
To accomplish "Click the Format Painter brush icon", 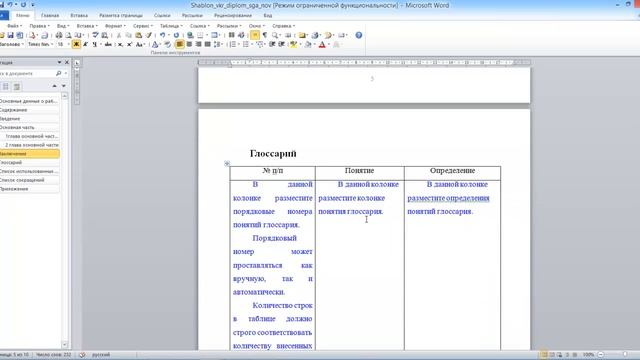I will [x=149, y=35].
